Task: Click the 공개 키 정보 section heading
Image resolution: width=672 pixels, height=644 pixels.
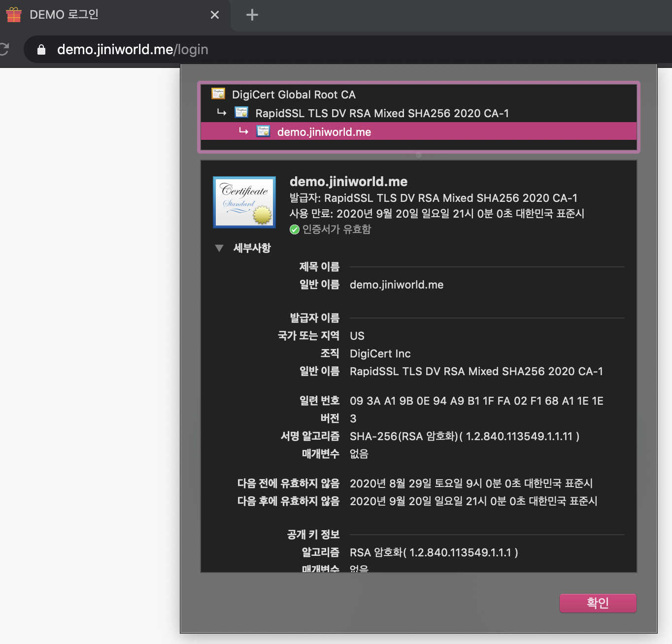Action: click(x=313, y=535)
